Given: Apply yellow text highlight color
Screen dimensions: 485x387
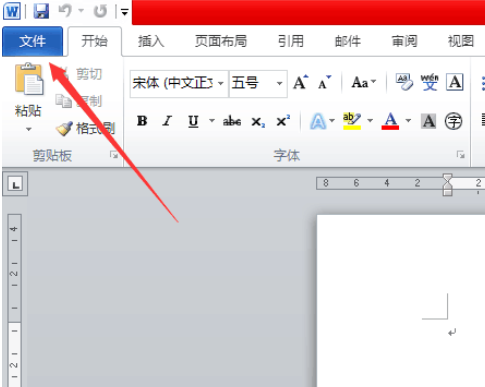Looking at the screenshot, I should [x=352, y=121].
